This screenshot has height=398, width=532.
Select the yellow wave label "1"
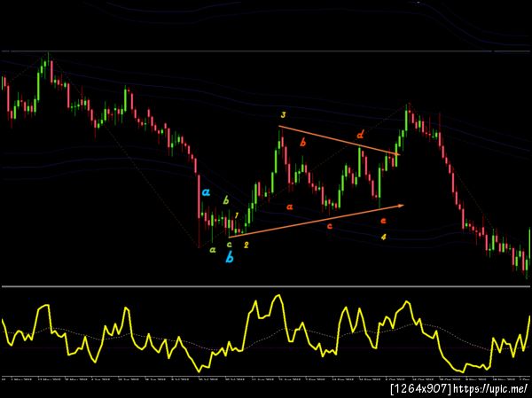237,215
